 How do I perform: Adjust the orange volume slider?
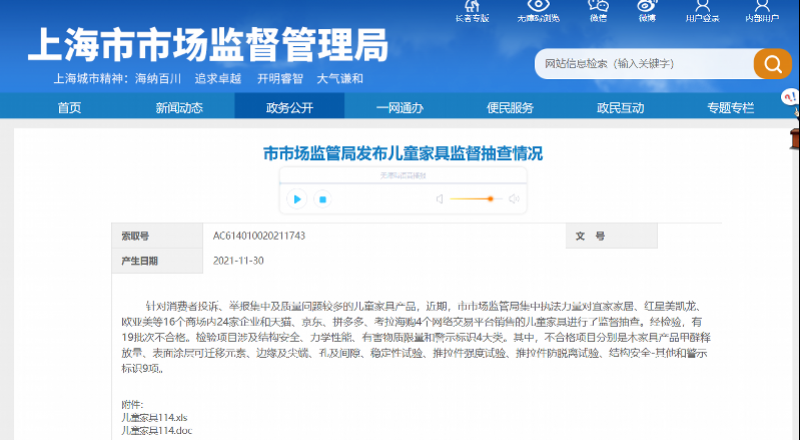(476, 199)
